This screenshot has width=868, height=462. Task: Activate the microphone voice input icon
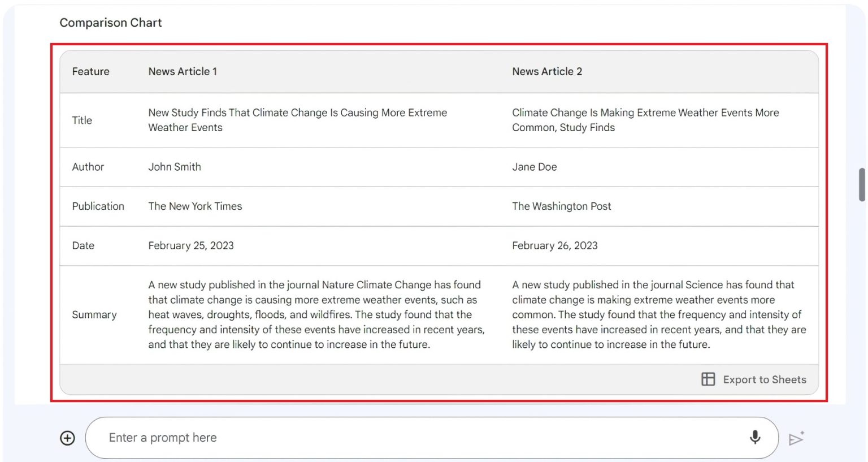click(x=754, y=437)
